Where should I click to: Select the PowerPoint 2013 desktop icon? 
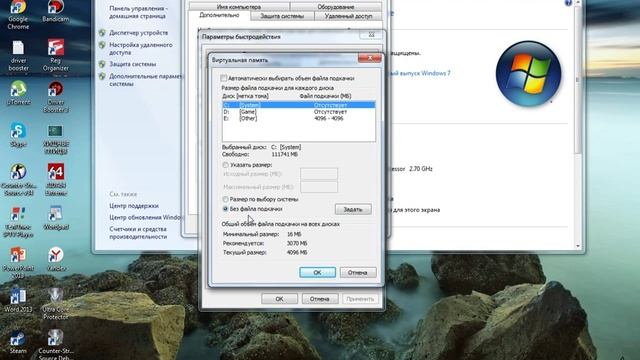point(18,262)
